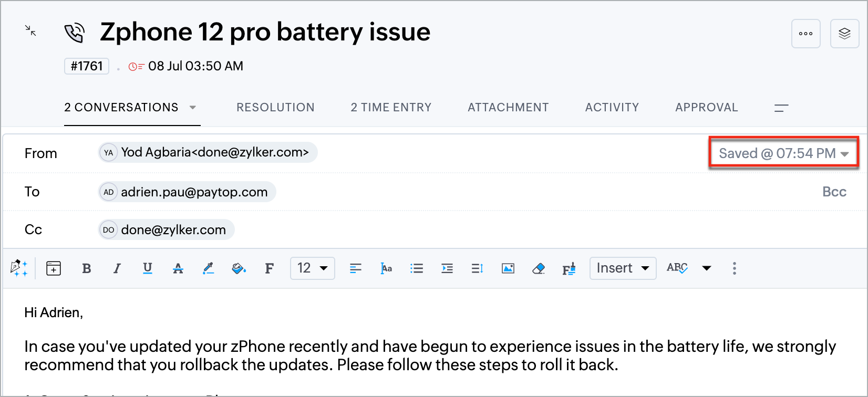The image size is (868, 397).
Task: Apply italic formatting
Action: pyautogui.click(x=117, y=268)
